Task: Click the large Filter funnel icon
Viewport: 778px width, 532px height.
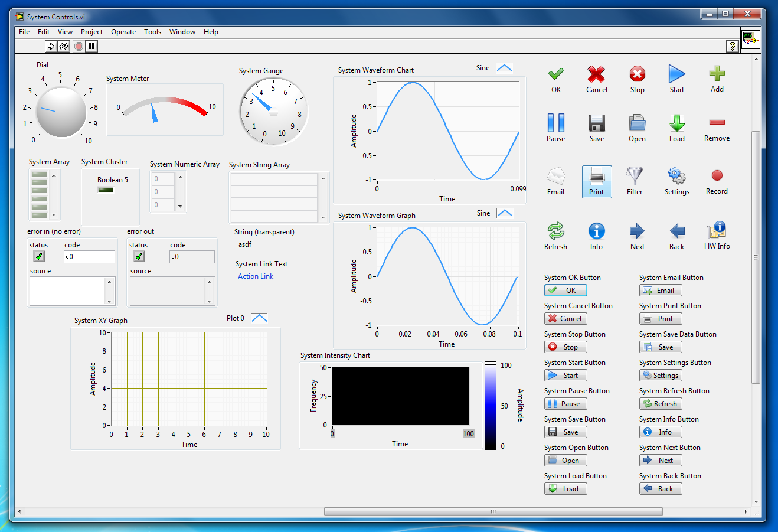Action: [x=635, y=176]
